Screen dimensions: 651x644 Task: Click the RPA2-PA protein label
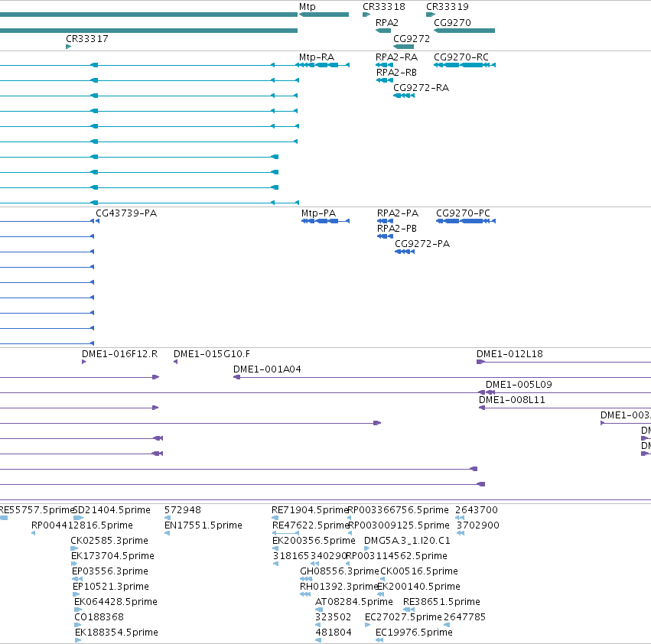(398, 213)
